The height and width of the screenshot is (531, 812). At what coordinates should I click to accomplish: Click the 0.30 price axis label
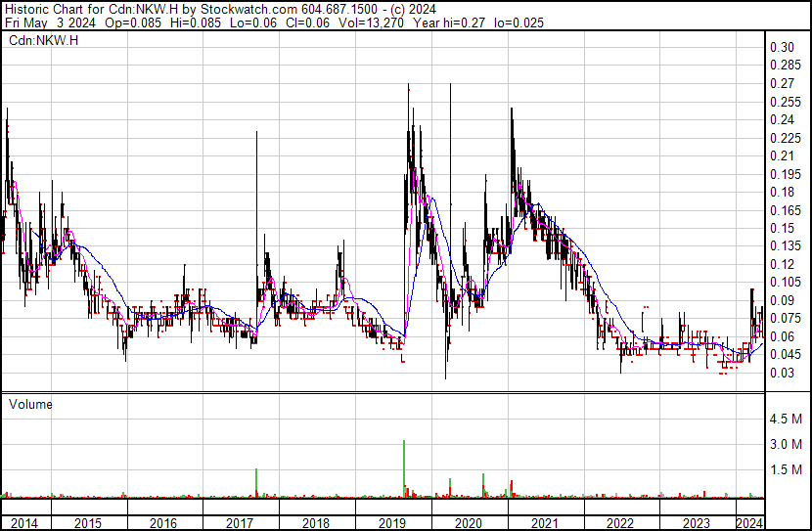click(x=782, y=47)
